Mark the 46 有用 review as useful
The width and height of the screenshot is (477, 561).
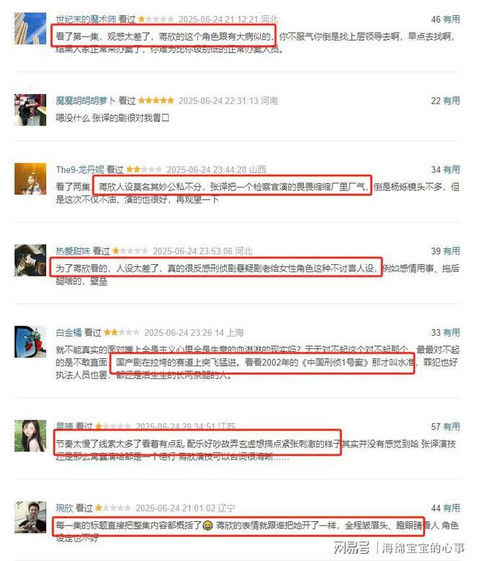[451, 19]
